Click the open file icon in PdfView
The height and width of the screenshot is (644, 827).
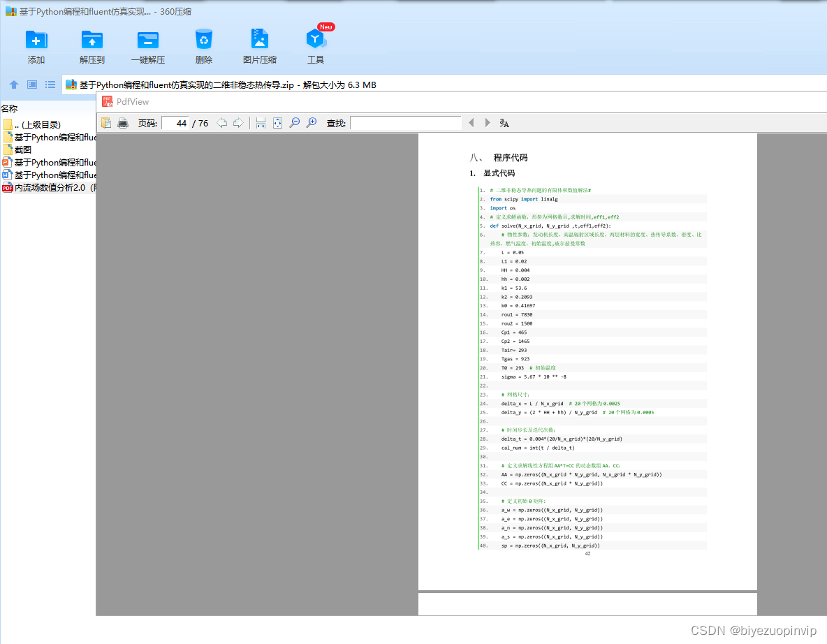coord(106,123)
